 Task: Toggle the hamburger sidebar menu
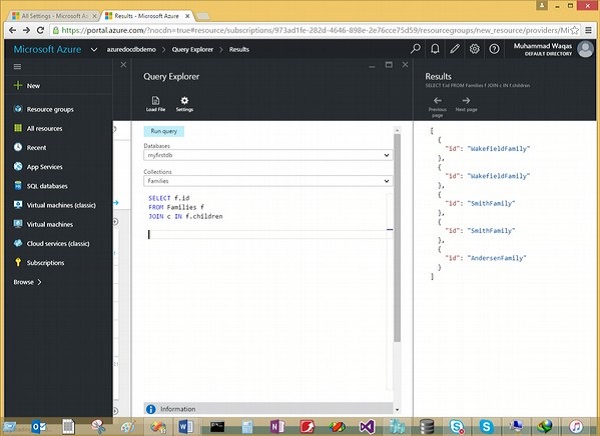tap(17, 66)
